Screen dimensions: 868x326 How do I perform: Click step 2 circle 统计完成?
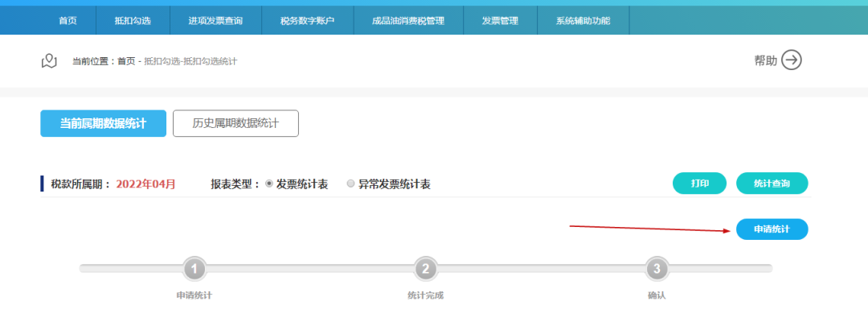pos(426,270)
